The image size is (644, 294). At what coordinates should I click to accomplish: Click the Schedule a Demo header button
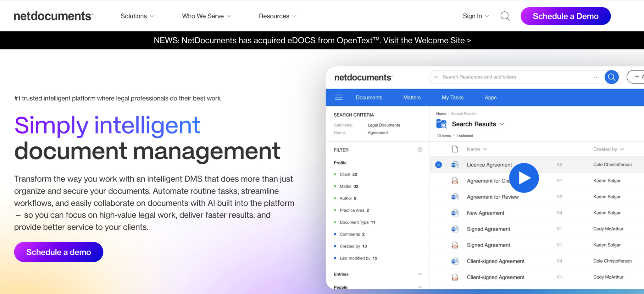pos(565,16)
